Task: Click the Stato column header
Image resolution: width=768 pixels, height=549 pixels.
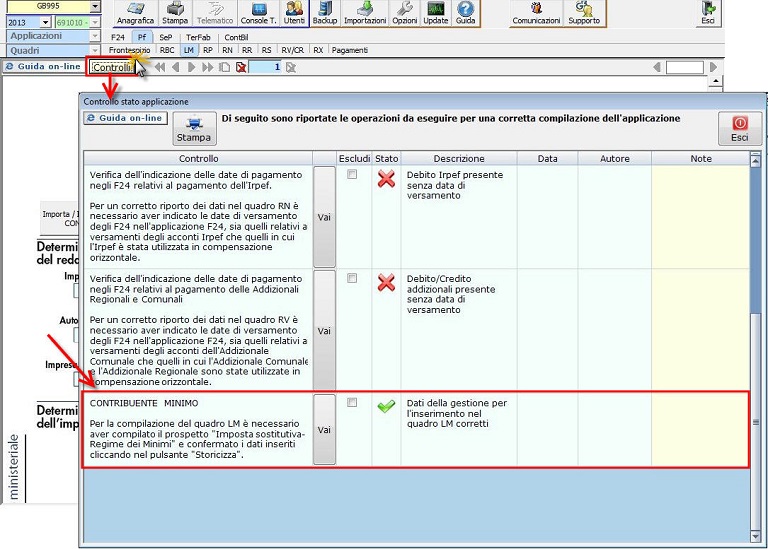Action: pos(386,159)
